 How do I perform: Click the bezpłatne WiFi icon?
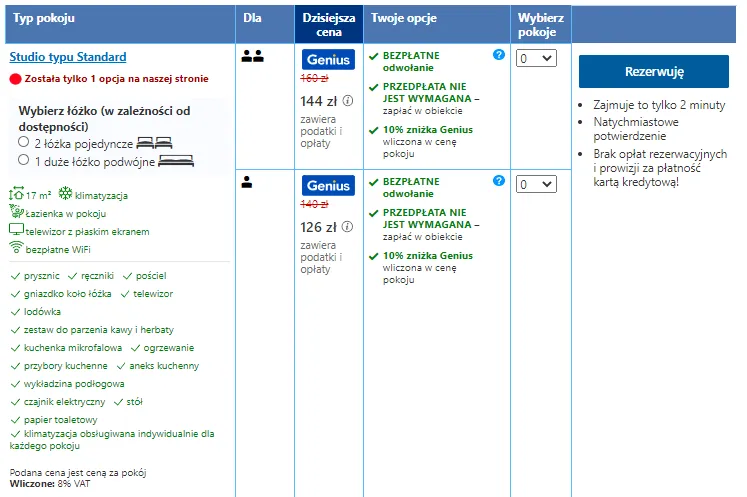coord(16,247)
